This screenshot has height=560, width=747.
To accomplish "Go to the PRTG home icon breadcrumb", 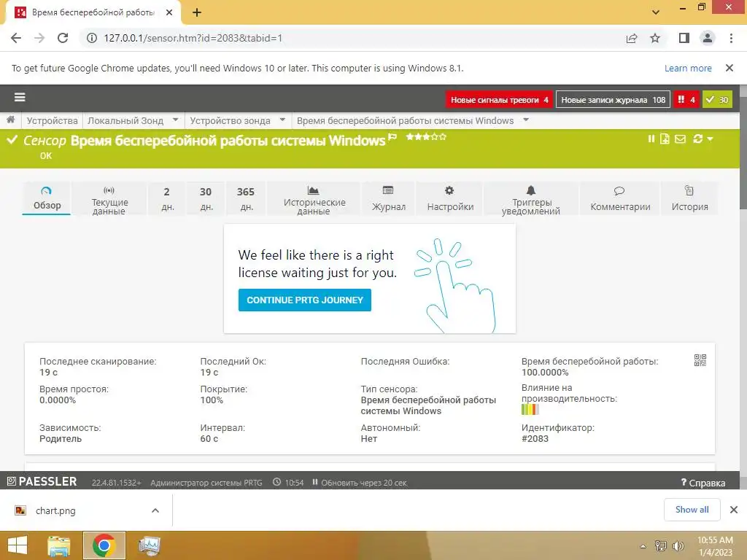I will point(10,120).
